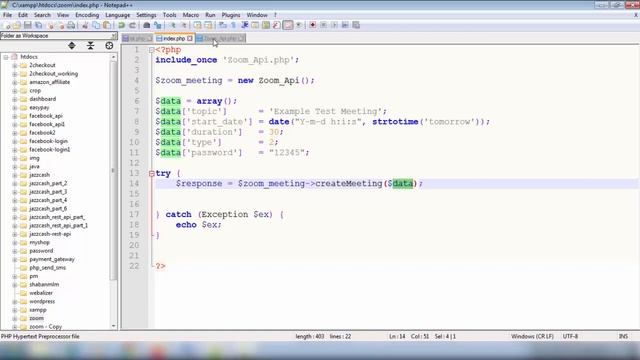The height and width of the screenshot is (360, 640).
Task: Expand the facebook_api folder
Action: 15,116
